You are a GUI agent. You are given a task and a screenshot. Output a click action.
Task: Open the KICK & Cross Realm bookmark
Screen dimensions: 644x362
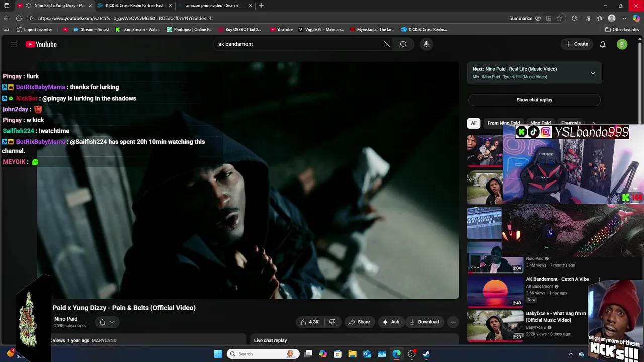(x=424, y=30)
